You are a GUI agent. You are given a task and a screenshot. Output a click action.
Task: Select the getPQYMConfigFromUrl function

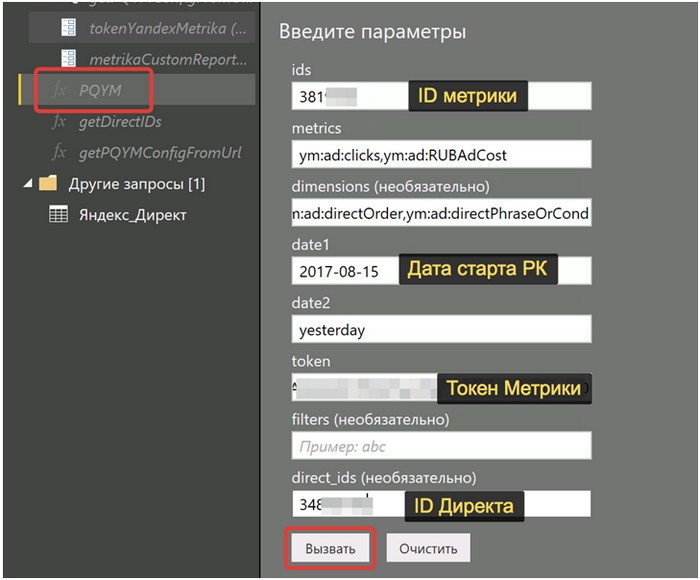(160, 153)
